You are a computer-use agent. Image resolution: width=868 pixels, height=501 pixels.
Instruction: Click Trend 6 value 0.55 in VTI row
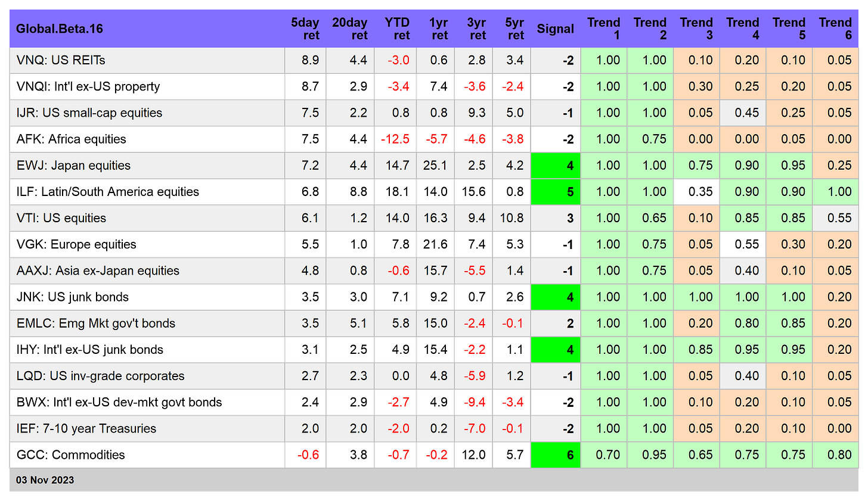click(x=839, y=218)
